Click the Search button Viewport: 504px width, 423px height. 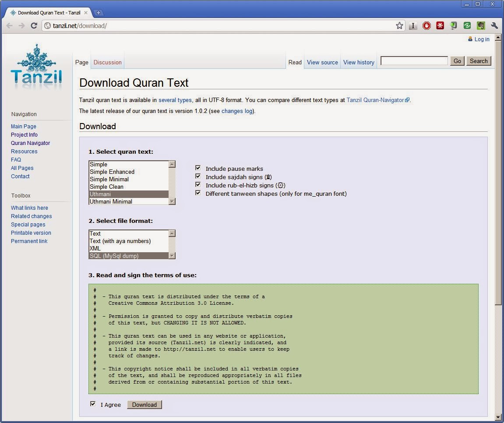point(479,61)
